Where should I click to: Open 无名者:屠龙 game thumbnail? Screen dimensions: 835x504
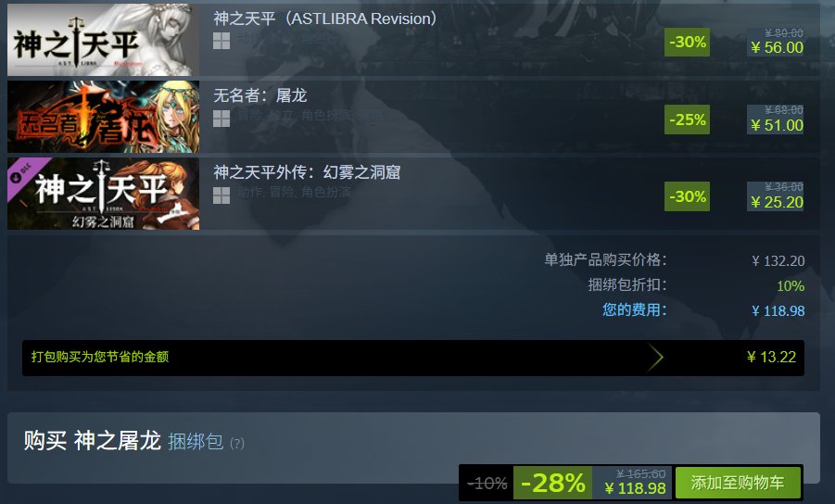(103, 117)
